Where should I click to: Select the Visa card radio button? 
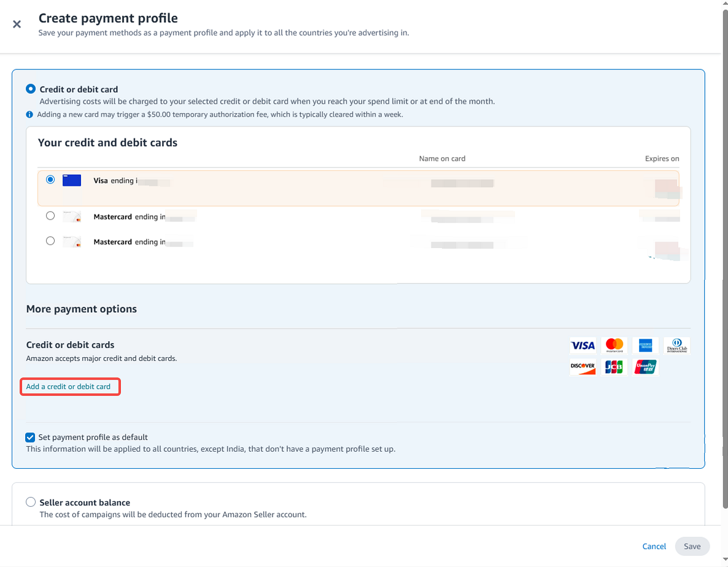click(50, 180)
